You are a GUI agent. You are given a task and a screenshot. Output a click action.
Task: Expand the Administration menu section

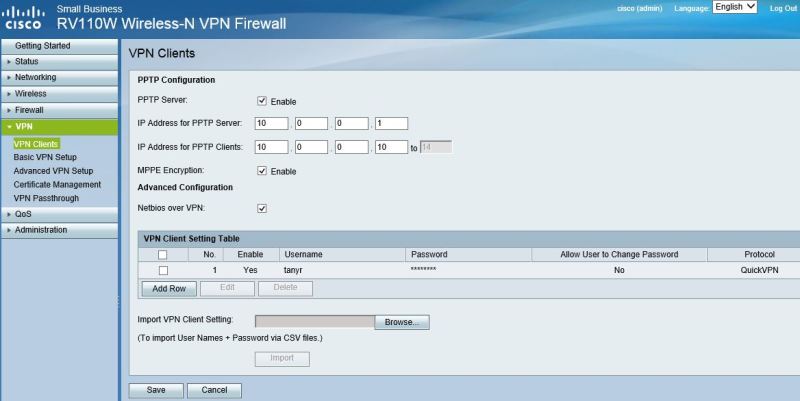coord(60,230)
